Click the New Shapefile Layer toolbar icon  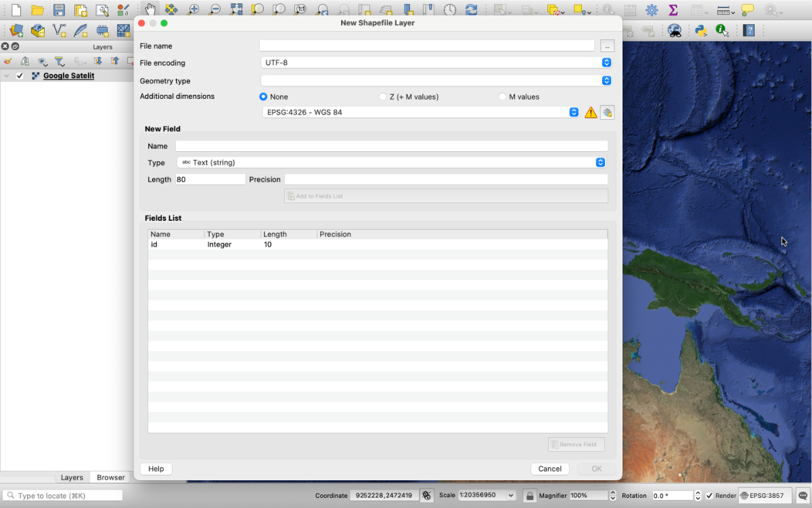60,30
